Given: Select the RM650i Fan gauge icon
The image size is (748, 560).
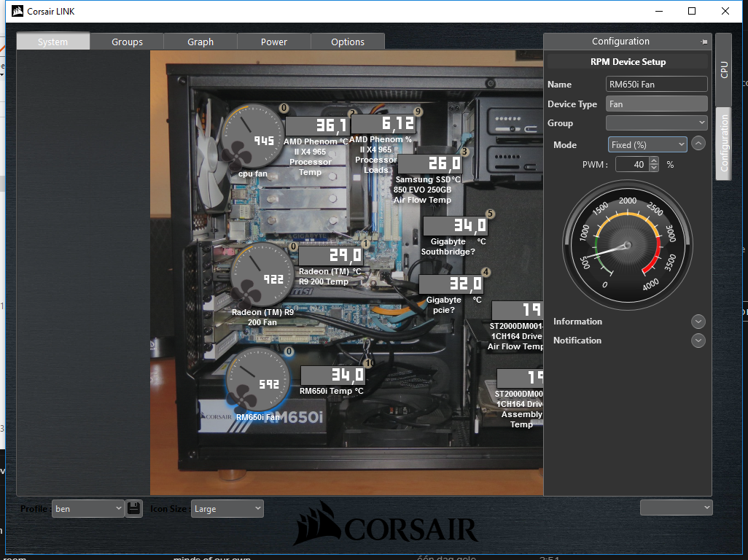Looking at the screenshot, I should pos(257,380).
